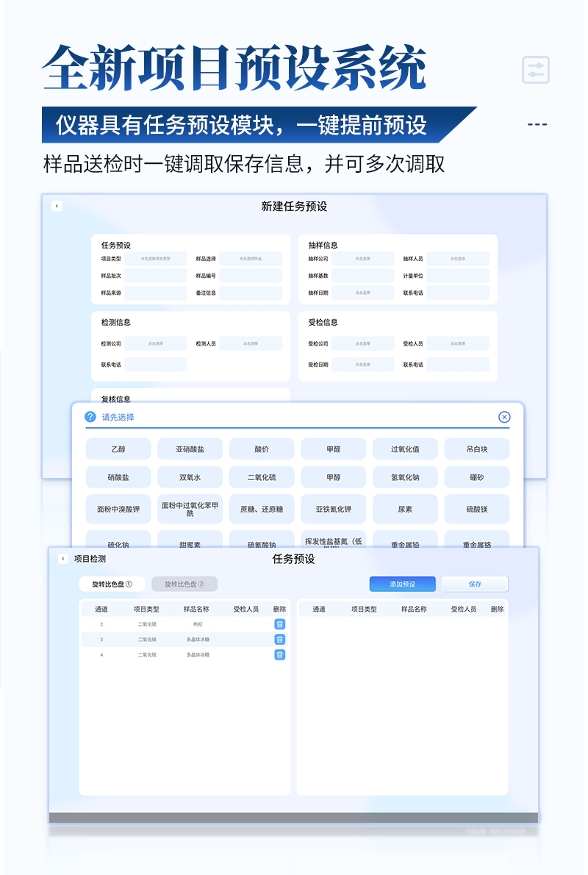
Task: Choose the 乙醇 test item
Action: pyautogui.click(x=118, y=449)
